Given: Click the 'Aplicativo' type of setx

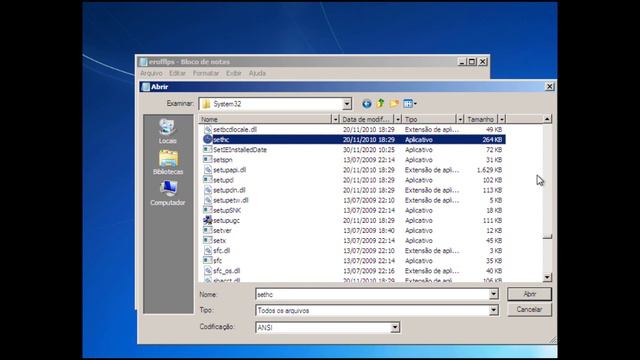Looking at the screenshot, I should (419, 240).
